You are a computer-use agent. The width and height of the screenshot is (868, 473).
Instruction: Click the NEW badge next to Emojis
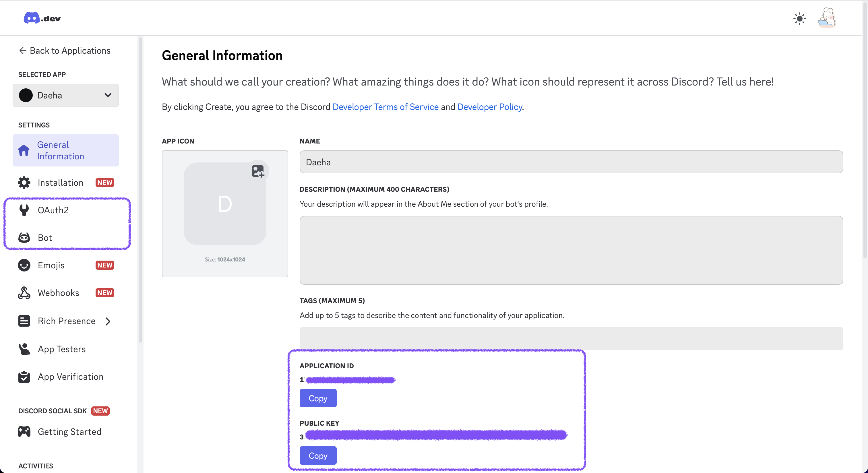click(105, 265)
